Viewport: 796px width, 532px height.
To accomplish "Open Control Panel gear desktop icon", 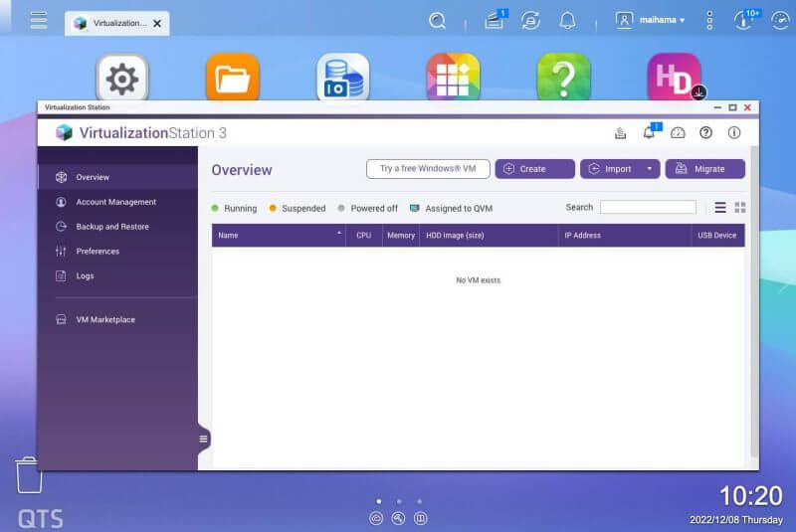I will click(x=121, y=79).
